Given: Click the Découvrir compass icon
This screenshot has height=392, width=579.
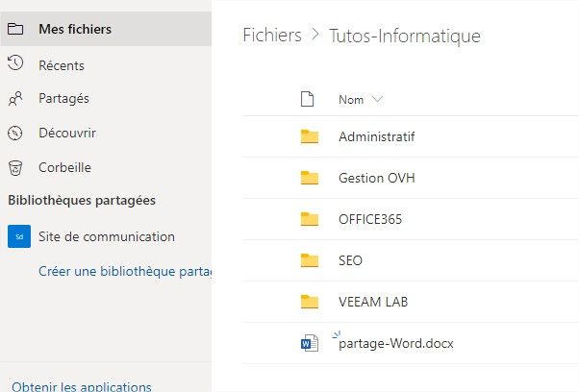Looking at the screenshot, I should point(15,133).
